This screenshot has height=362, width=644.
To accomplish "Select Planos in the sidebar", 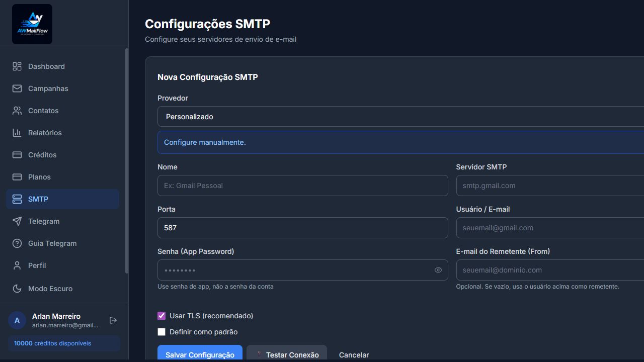I will tap(62, 177).
